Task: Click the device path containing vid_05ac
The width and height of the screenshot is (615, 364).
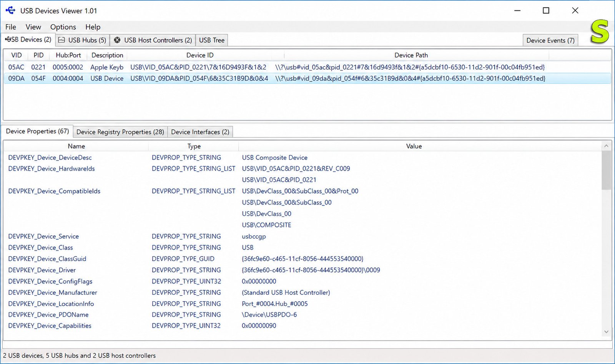Action: (410, 67)
